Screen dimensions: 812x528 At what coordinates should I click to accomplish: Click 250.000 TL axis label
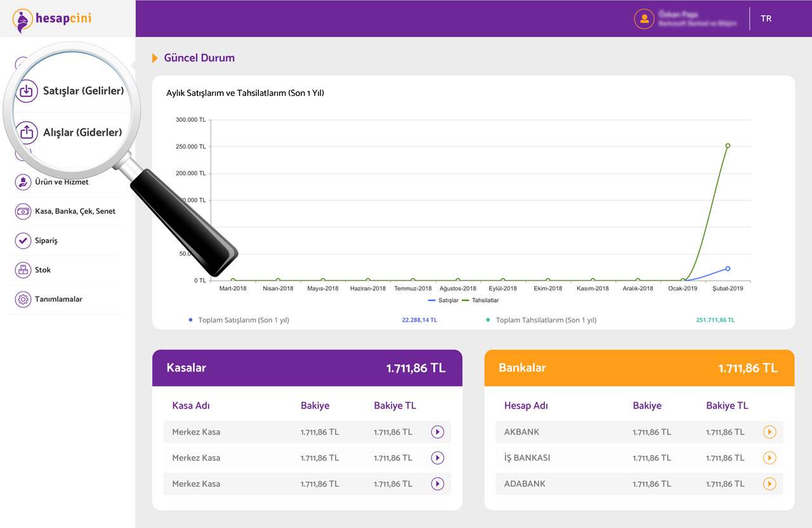[191, 146]
